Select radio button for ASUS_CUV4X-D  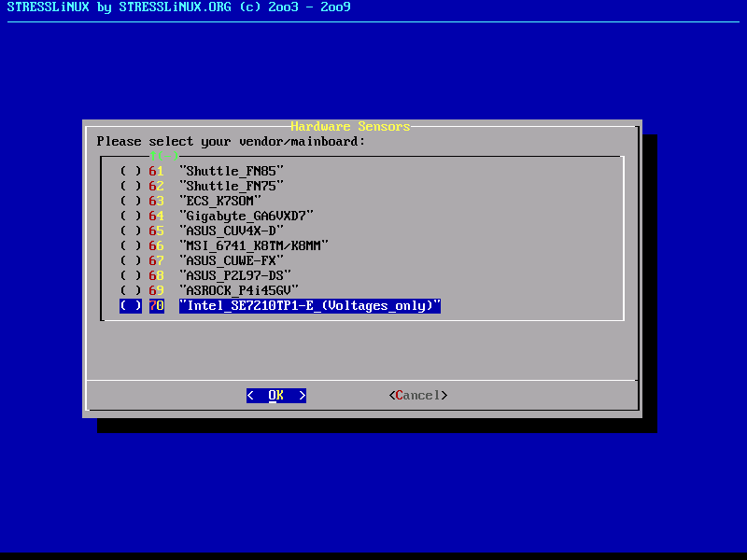point(131,231)
